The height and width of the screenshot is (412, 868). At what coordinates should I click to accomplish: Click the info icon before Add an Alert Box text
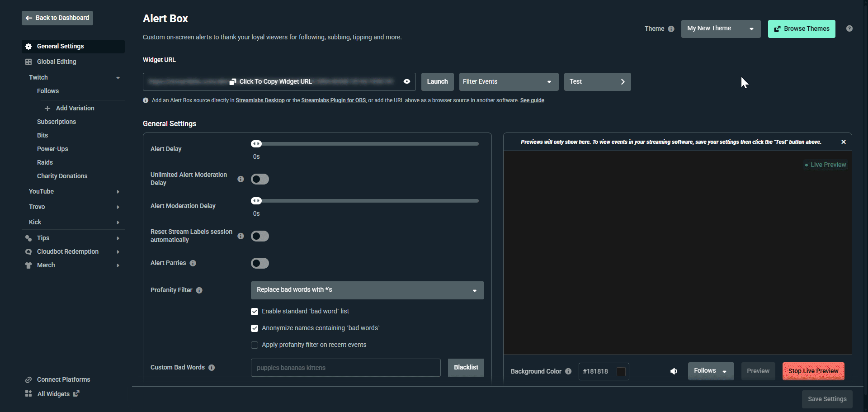point(146,100)
